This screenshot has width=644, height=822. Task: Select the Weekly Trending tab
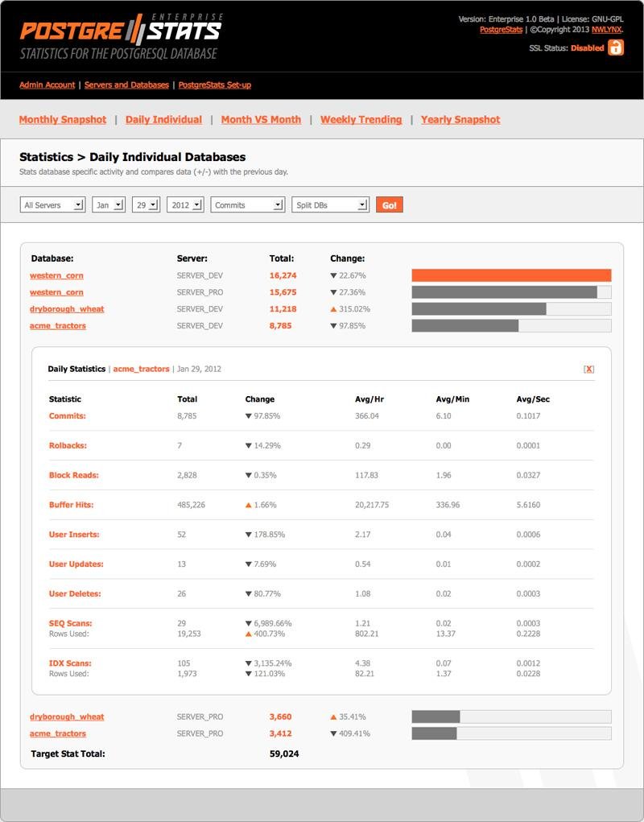pyautogui.click(x=361, y=119)
